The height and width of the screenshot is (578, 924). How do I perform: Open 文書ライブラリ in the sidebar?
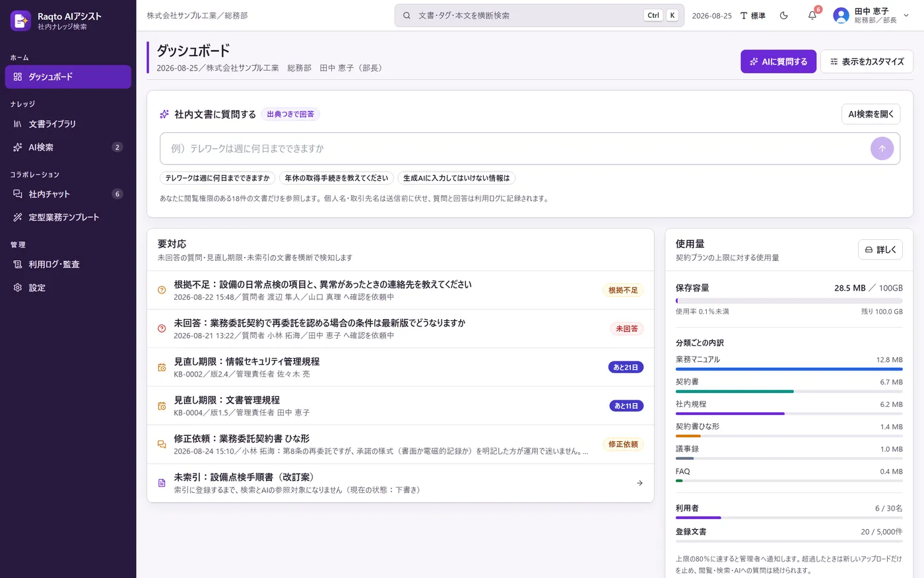pos(68,124)
